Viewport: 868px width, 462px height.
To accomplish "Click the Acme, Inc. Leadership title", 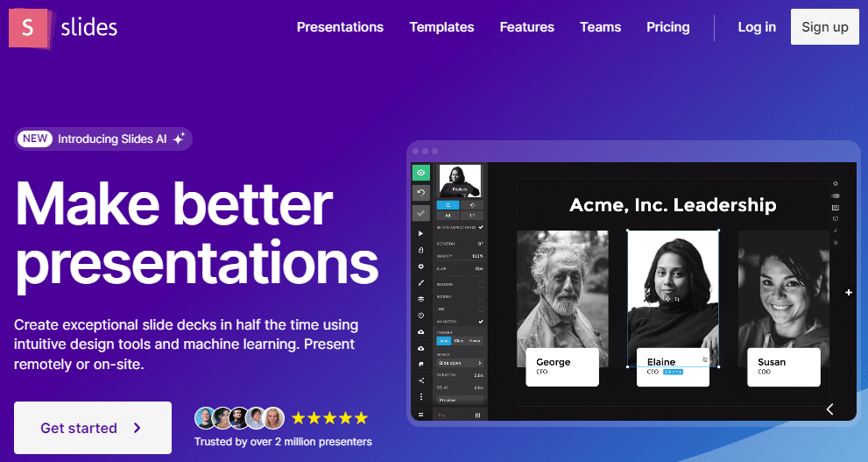I will 673,205.
